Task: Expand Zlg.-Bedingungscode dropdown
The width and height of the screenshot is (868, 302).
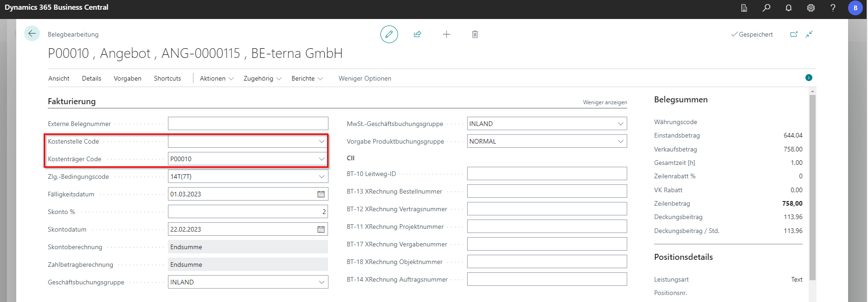Action: 321,176
